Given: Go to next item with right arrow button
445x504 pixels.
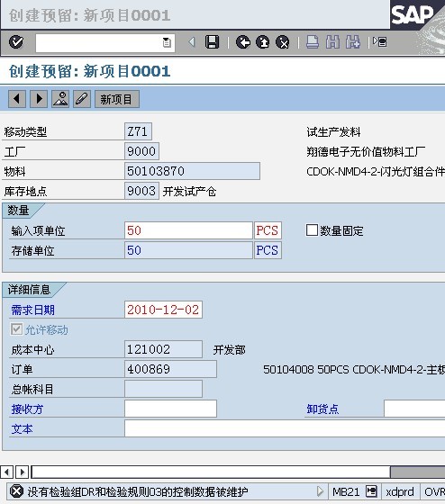Looking at the screenshot, I should 39,99.
